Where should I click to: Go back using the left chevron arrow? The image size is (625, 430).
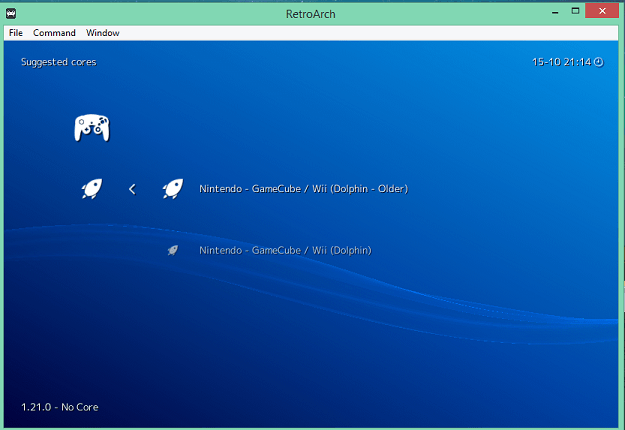(132, 189)
